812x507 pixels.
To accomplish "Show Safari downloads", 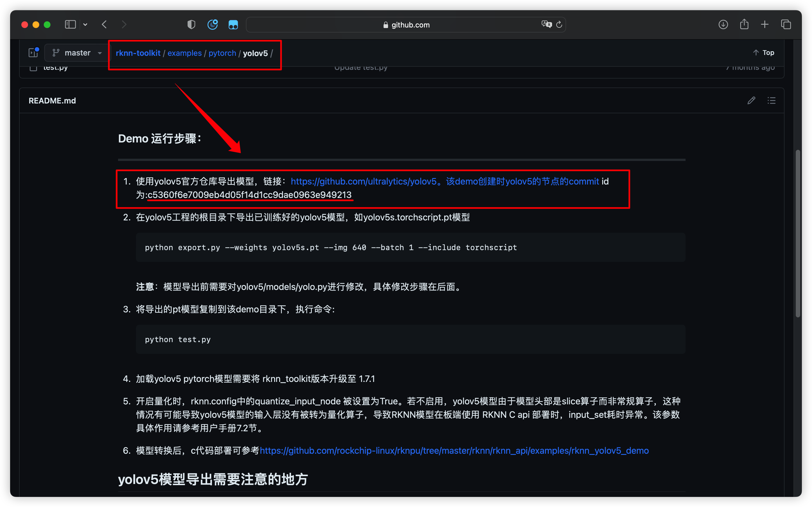I will [723, 24].
